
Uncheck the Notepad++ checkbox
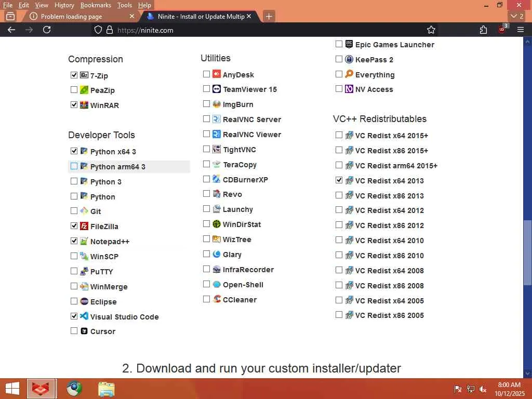pos(74,241)
